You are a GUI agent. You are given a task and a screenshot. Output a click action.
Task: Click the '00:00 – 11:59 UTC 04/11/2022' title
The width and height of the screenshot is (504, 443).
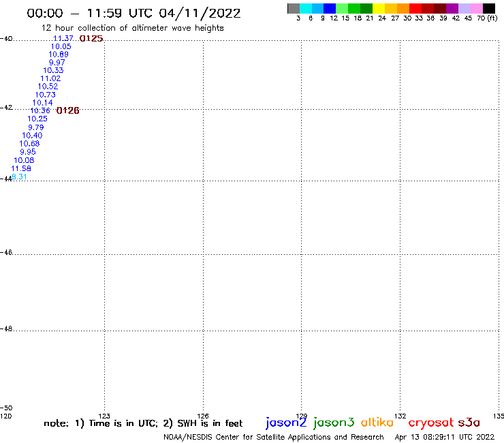133,14
